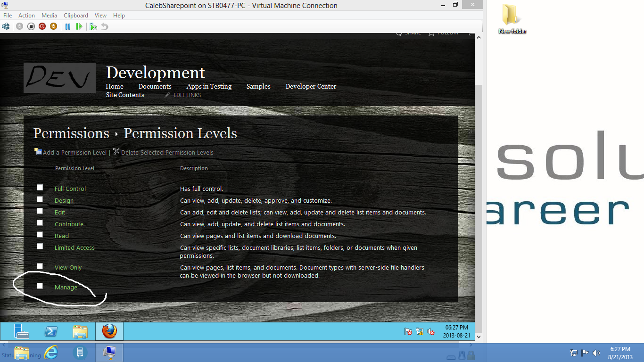Open the Contribute permission level
644x362 pixels.
(x=69, y=224)
